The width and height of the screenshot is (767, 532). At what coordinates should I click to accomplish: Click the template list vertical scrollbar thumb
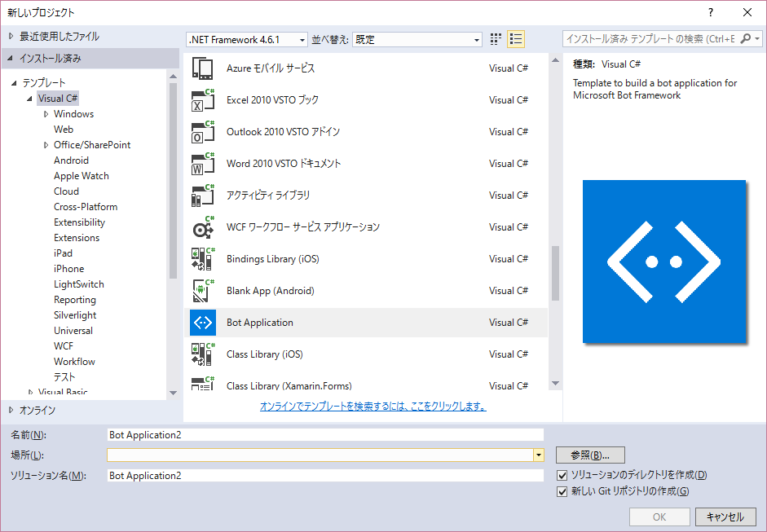tap(555, 274)
